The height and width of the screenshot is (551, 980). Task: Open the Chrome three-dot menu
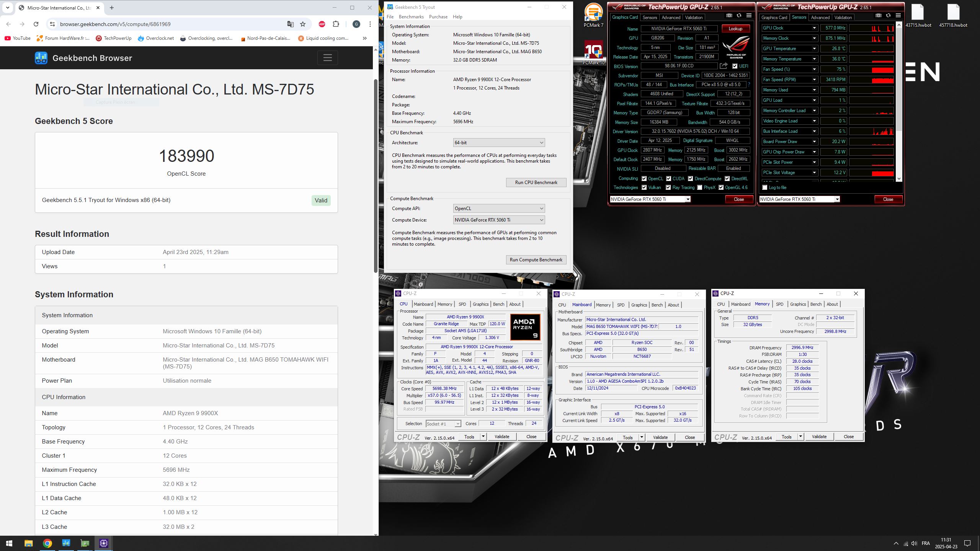(370, 24)
